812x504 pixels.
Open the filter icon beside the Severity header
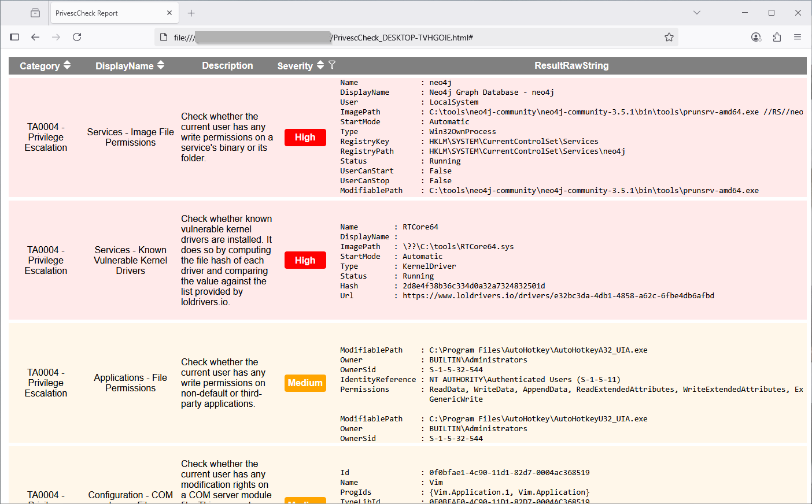point(331,65)
